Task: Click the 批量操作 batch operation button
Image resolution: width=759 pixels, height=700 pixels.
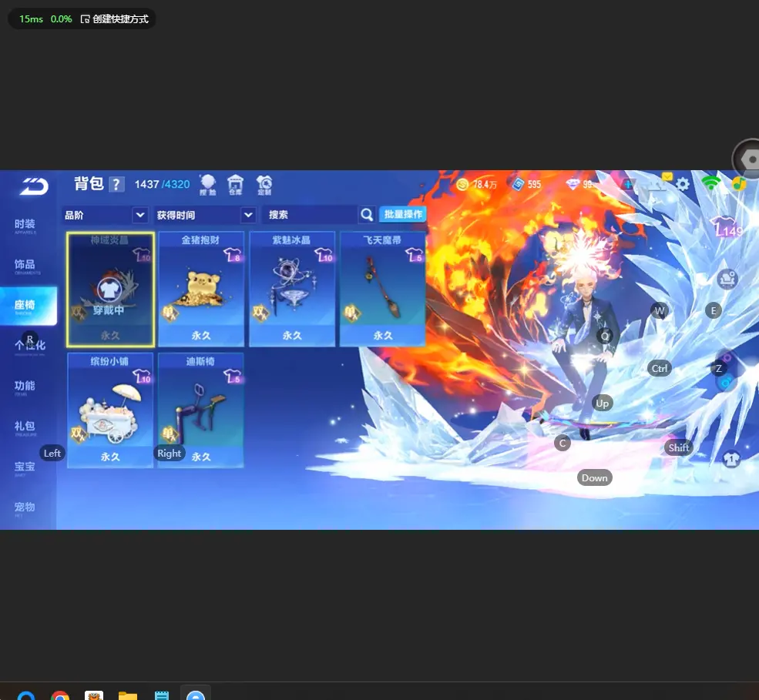Action: 403,214
